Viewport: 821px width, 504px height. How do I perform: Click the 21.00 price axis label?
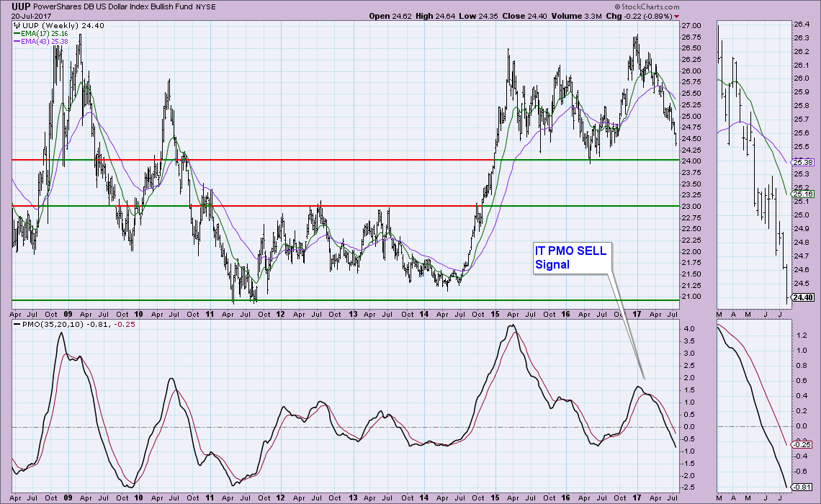pyautogui.click(x=691, y=296)
